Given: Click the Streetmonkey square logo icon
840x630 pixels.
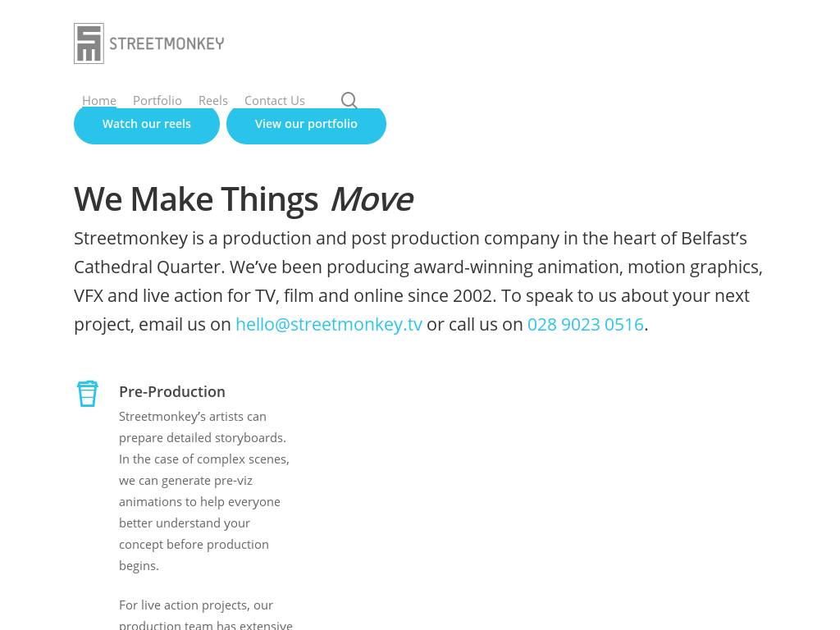Looking at the screenshot, I should 89,43.
